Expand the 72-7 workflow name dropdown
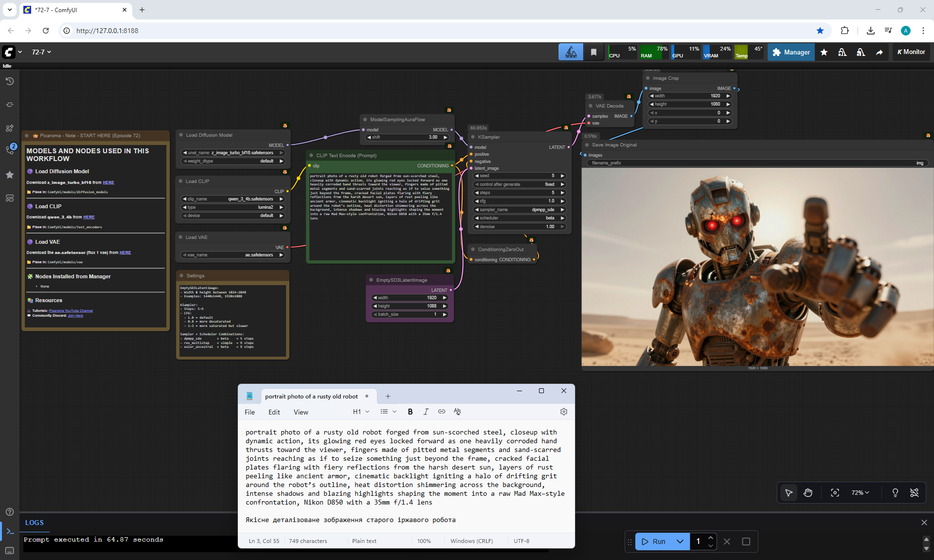The image size is (934, 560). point(41,52)
